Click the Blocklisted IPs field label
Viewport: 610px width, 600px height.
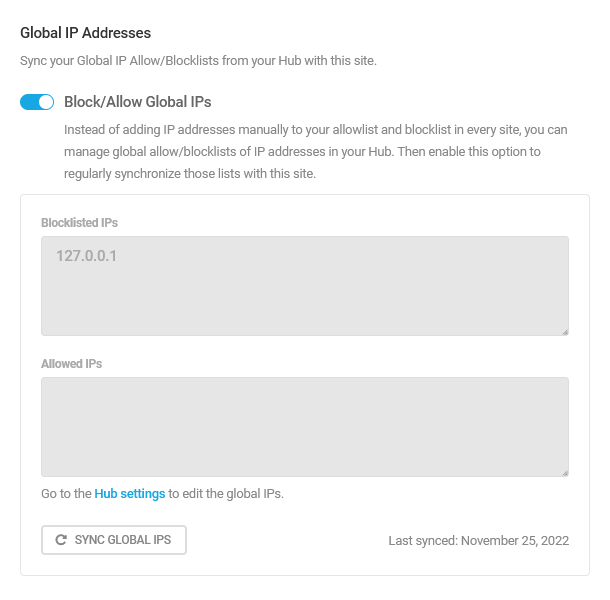tap(79, 223)
